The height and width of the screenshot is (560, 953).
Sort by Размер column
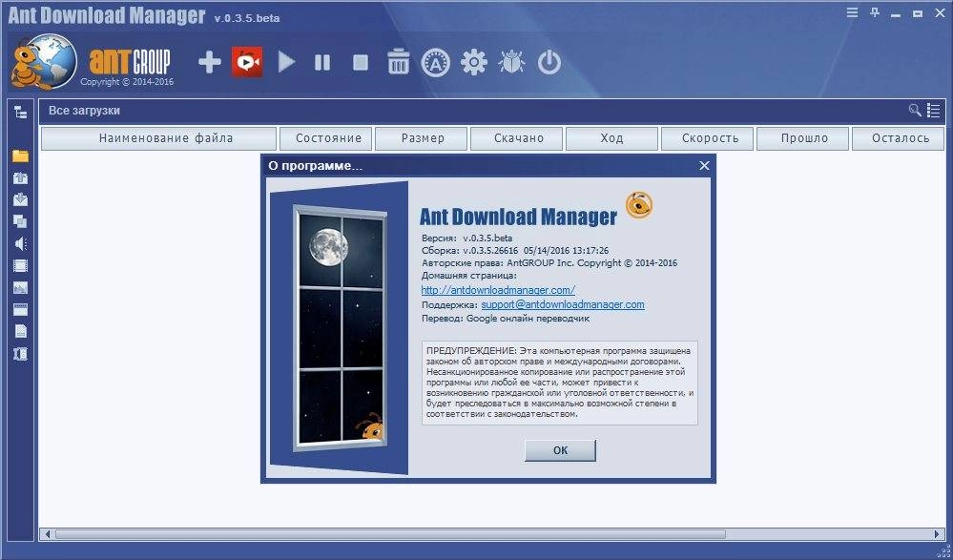(x=422, y=138)
